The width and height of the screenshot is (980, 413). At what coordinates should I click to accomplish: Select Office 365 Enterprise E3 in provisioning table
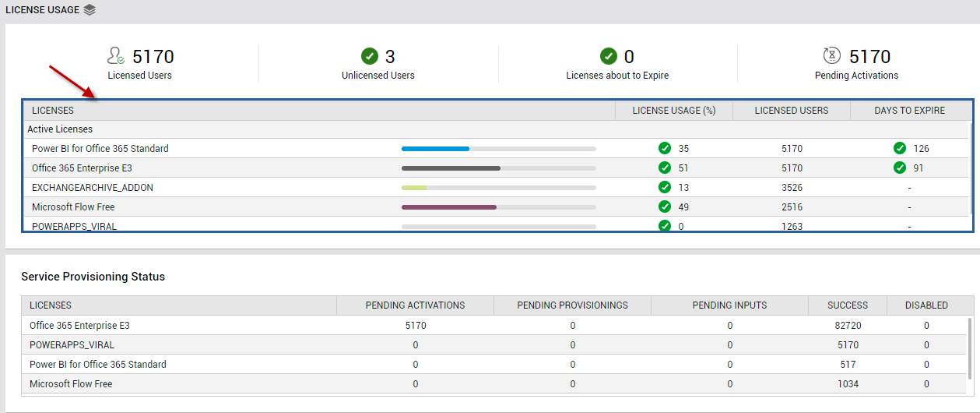tap(494, 325)
